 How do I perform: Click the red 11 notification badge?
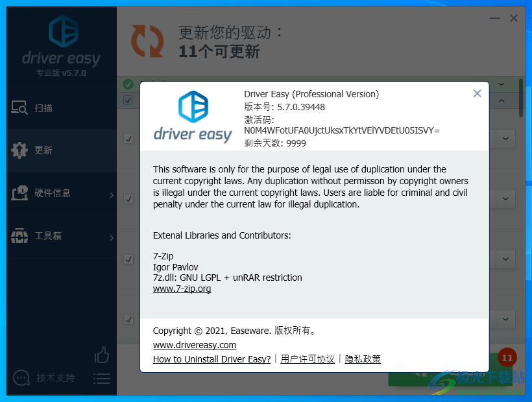coord(507,357)
